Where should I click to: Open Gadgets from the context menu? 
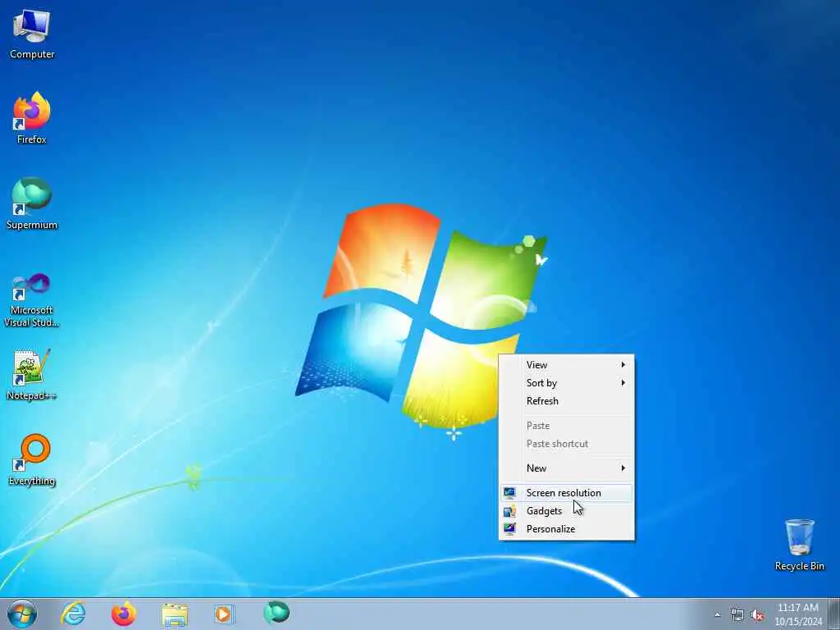click(x=566, y=511)
